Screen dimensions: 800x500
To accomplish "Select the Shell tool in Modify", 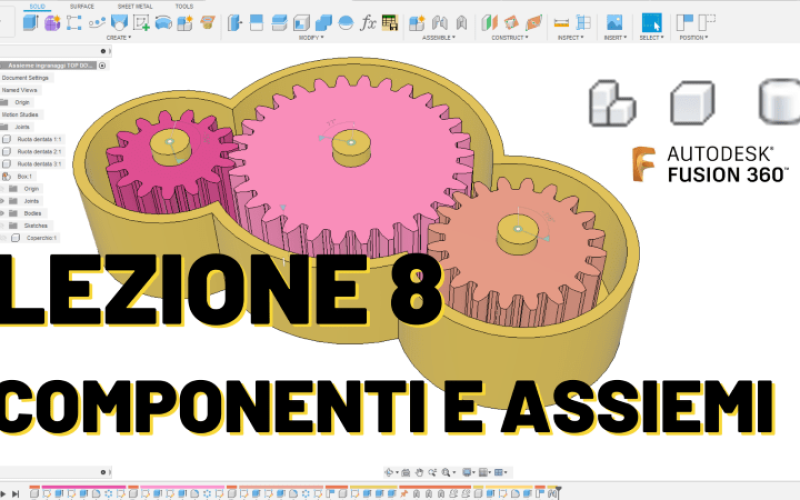I will coord(301,23).
